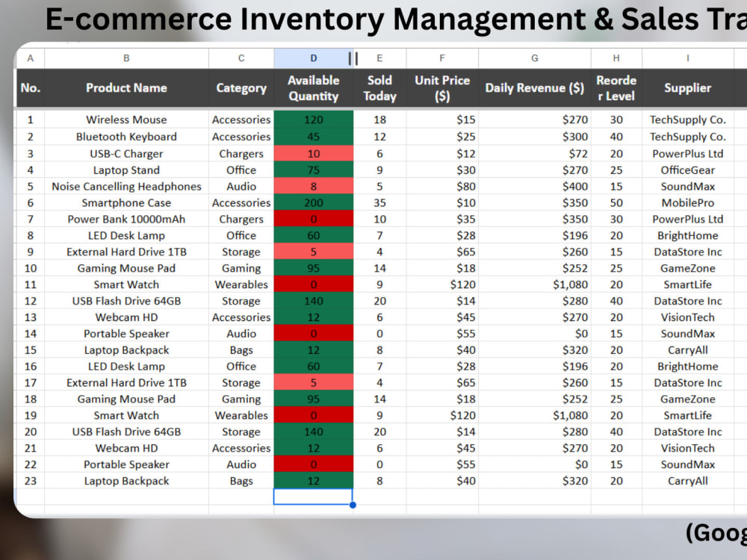Viewport: 747px width, 560px height.
Task: Click the blue fill handle of selected cell
Action: [353, 505]
